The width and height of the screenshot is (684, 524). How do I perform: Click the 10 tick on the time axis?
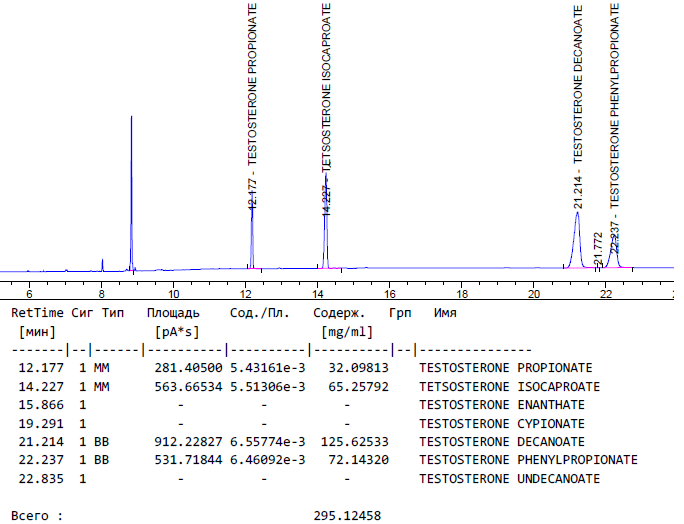(174, 294)
